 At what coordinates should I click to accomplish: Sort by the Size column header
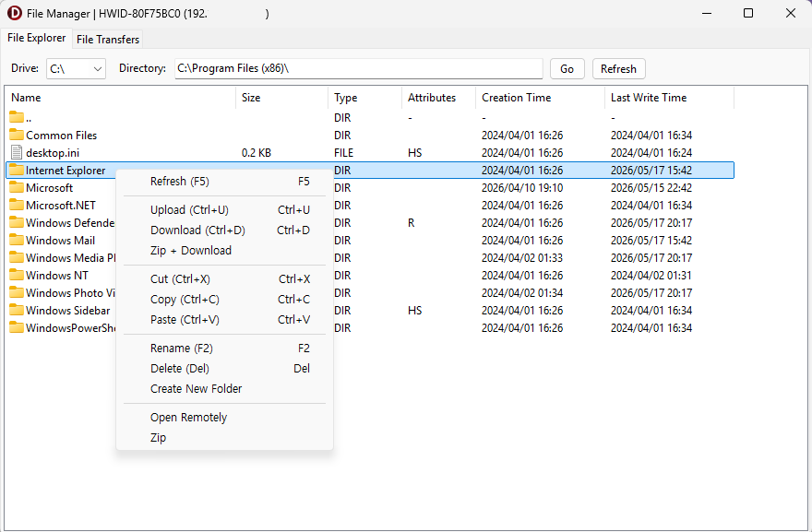tap(281, 98)
